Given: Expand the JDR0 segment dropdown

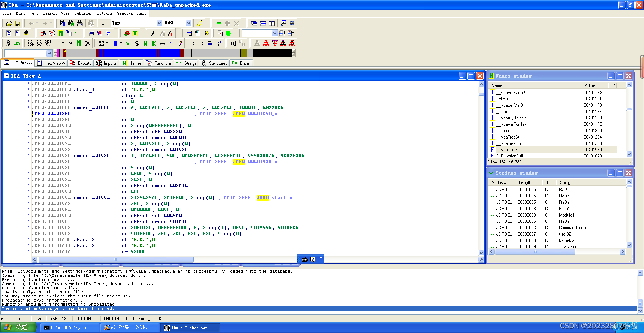Looking at the screenshot, I should click(188, 23).
